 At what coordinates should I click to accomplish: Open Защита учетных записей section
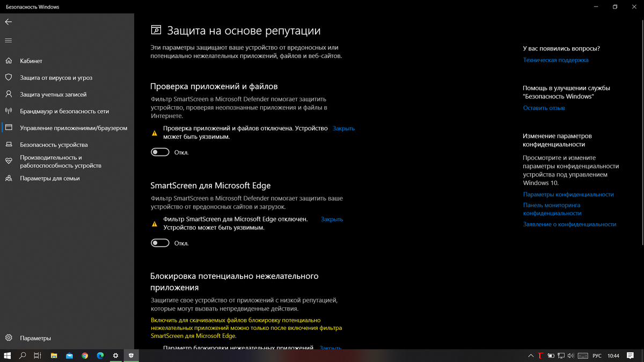(x=67, y=94)
